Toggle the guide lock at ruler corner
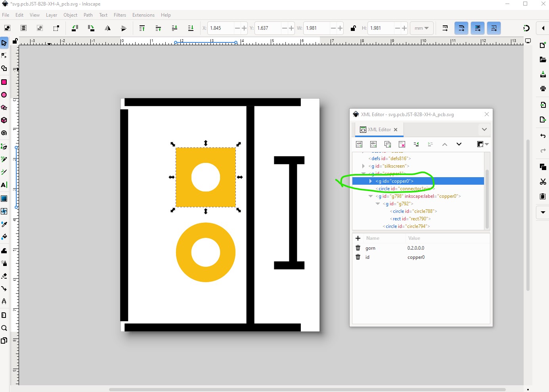Viewport: 549px width, 392px height. coord(15,41)
